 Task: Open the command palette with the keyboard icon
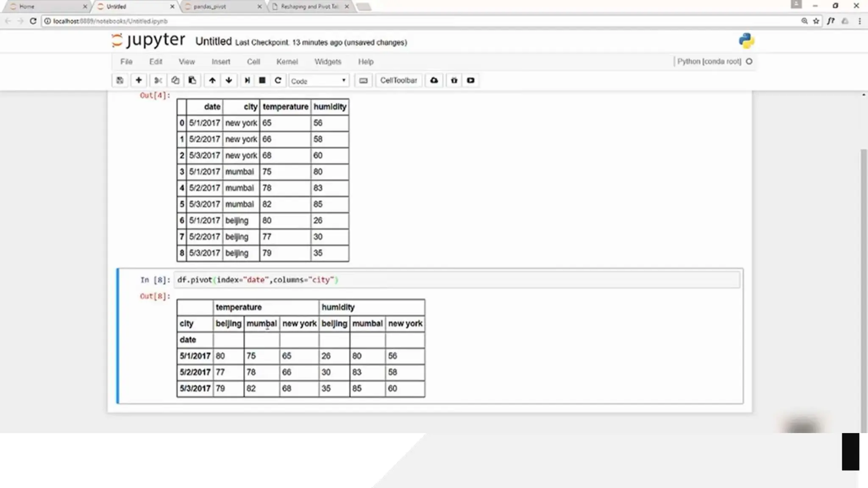point(363,80)
